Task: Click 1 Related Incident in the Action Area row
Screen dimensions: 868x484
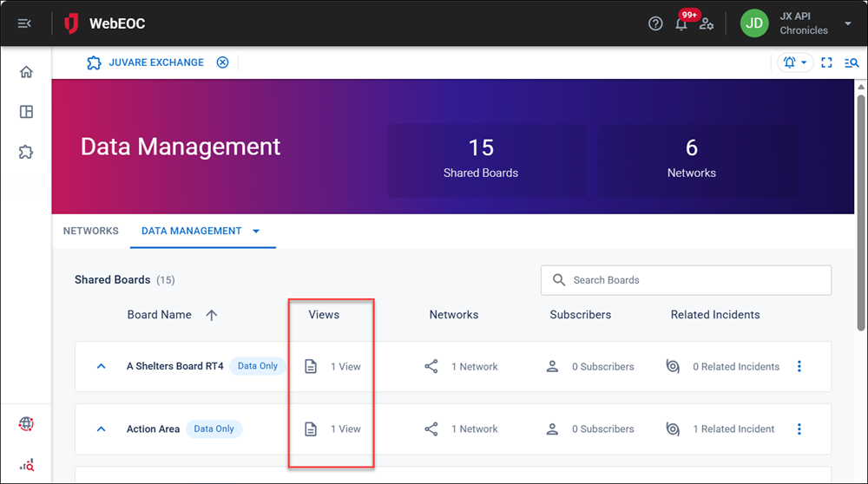Action: [x=733, y=429]
